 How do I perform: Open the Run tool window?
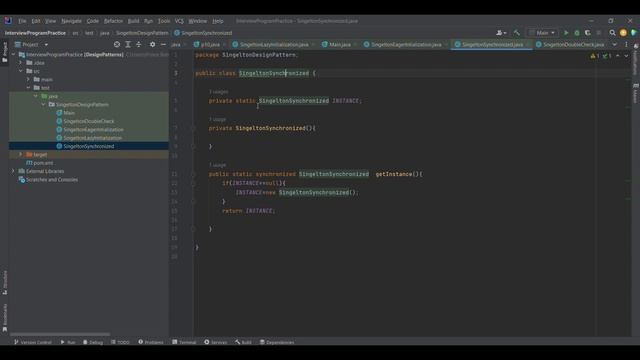(x=68, y=342)
